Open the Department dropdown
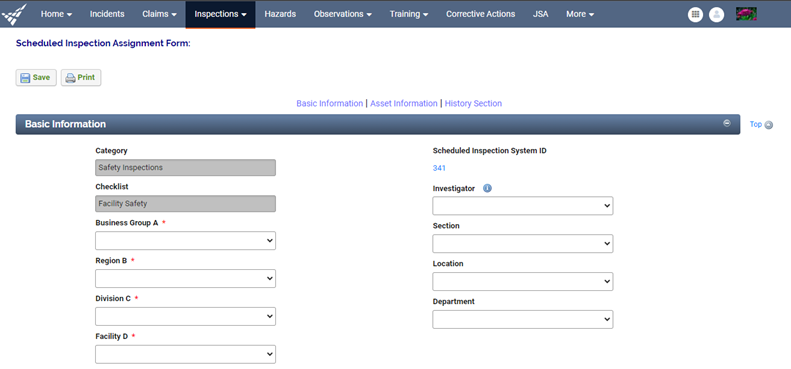791x369 pixels. (523, 320)
